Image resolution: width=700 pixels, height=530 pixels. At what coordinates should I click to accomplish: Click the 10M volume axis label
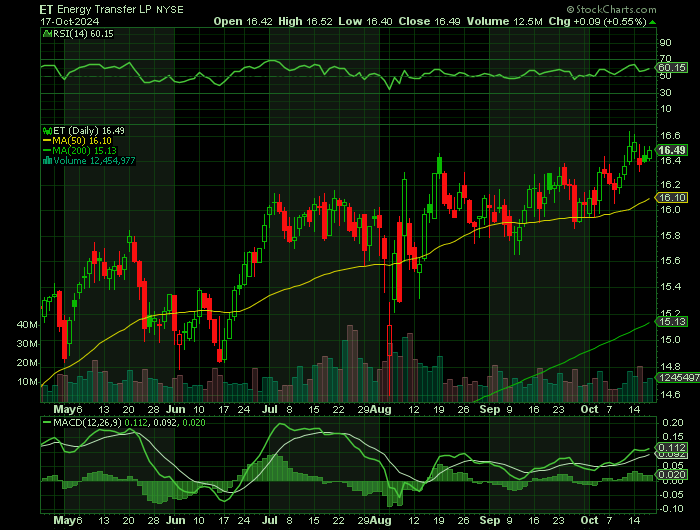(x=27, y=382)
